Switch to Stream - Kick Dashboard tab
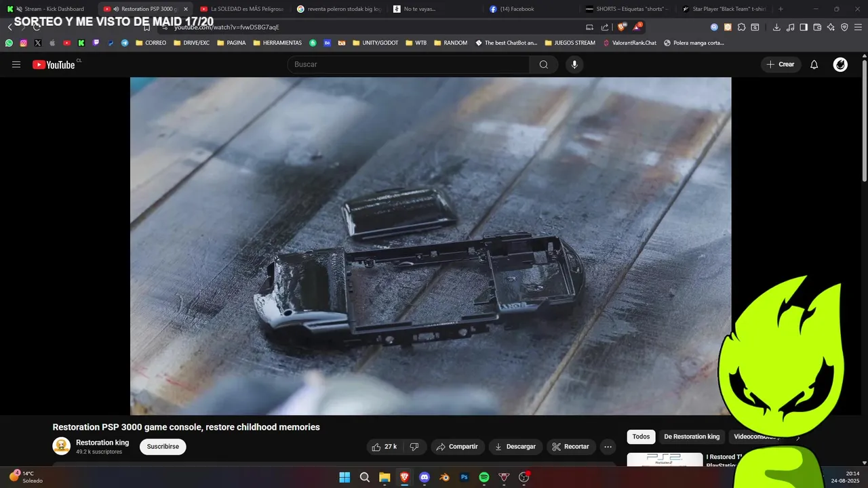Viewport: 868px width, 488px height. 47,9
